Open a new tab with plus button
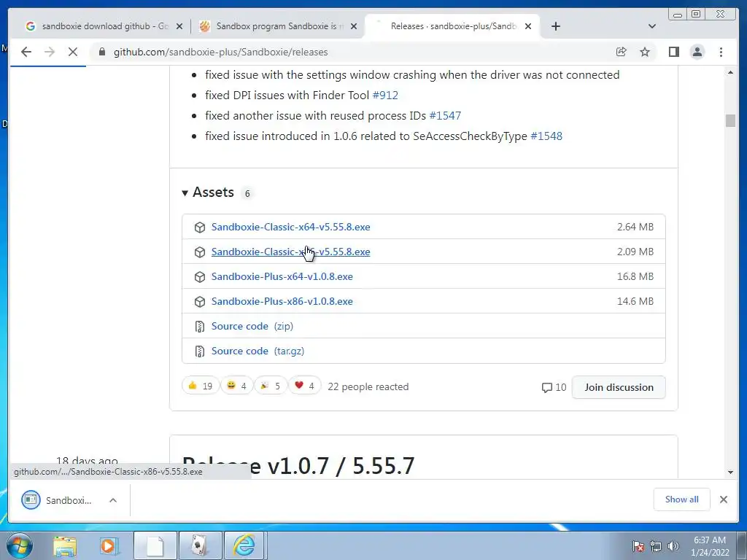This screenshot has width=747, height=560. coord(555,26)
